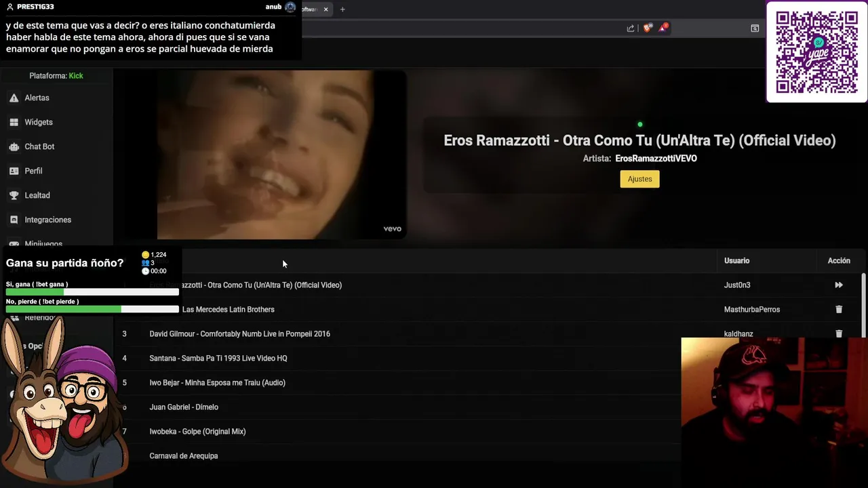
Task: Open the Lealtad sidebar section
Action: click(x=56, y=195)
